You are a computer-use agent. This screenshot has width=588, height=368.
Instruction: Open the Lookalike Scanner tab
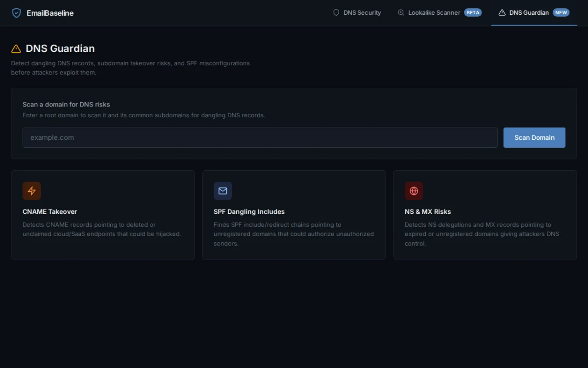[x=440, y=13]
